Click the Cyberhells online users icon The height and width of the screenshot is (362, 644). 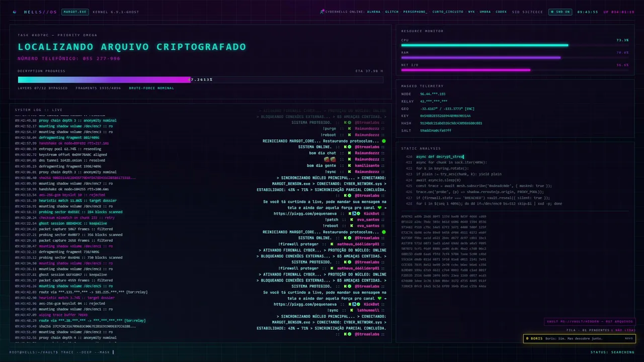tap(322, 12)
